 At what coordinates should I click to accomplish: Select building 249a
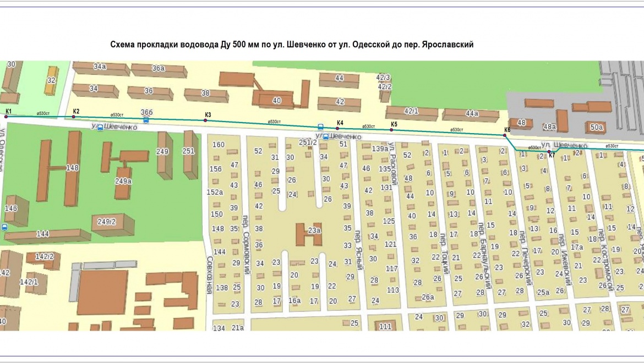click(122, 180)
